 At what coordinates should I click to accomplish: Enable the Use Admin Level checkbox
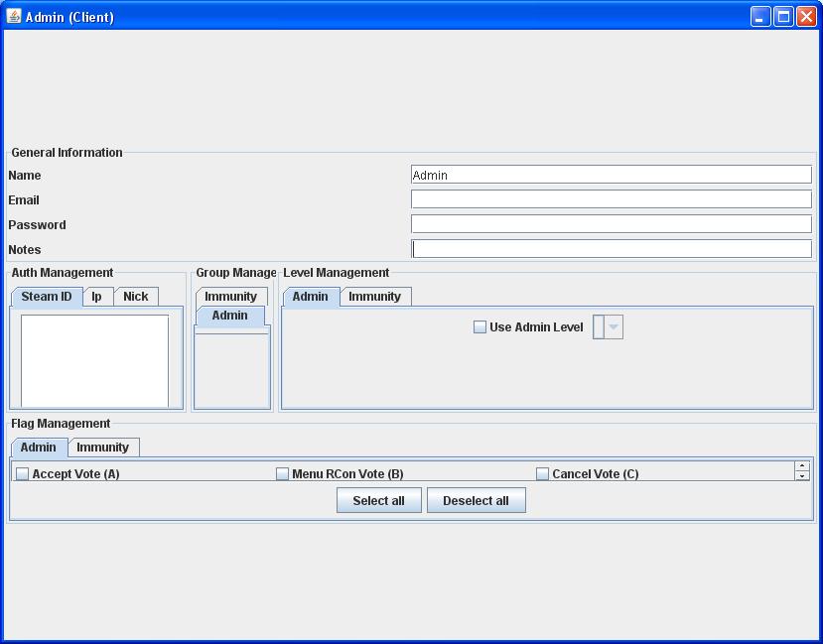(480, 327)
